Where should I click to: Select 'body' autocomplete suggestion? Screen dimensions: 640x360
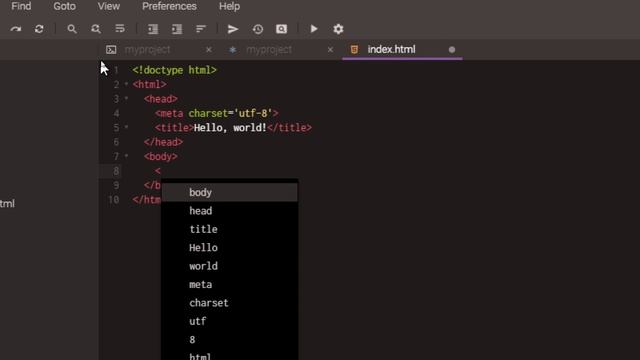pos(230,192)
